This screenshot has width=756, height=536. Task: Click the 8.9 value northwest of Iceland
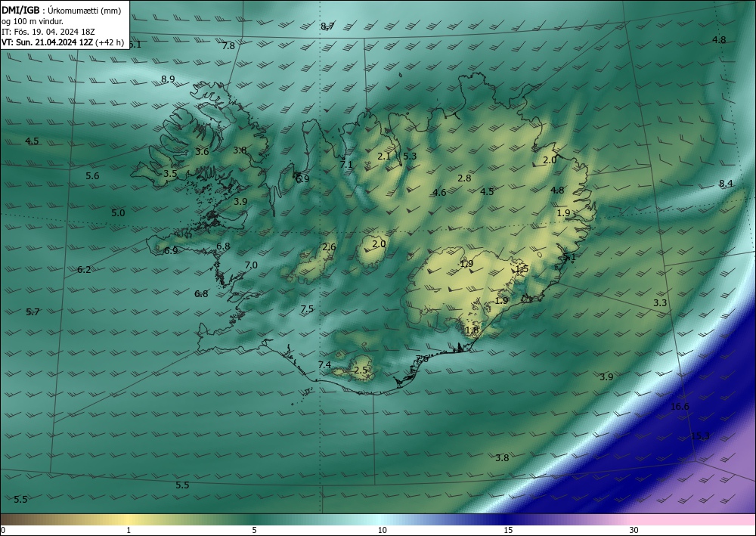tap(168, 79)
